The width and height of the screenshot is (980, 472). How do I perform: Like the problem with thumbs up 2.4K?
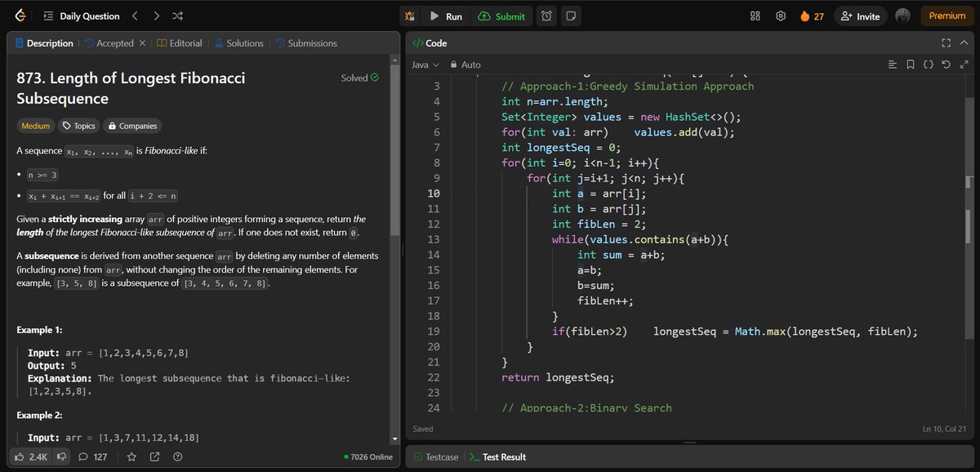click(x=30, y=456)
